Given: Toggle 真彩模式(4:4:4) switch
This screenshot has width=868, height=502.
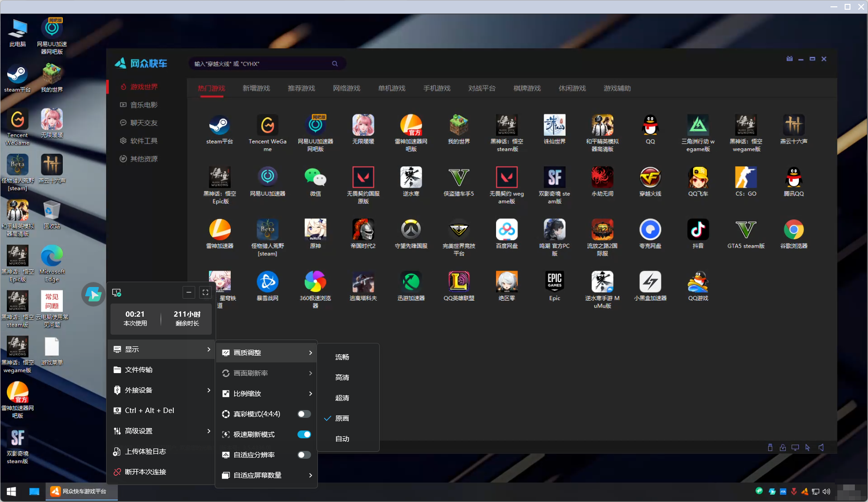Looking at the screenshot, I should point(304,414).
